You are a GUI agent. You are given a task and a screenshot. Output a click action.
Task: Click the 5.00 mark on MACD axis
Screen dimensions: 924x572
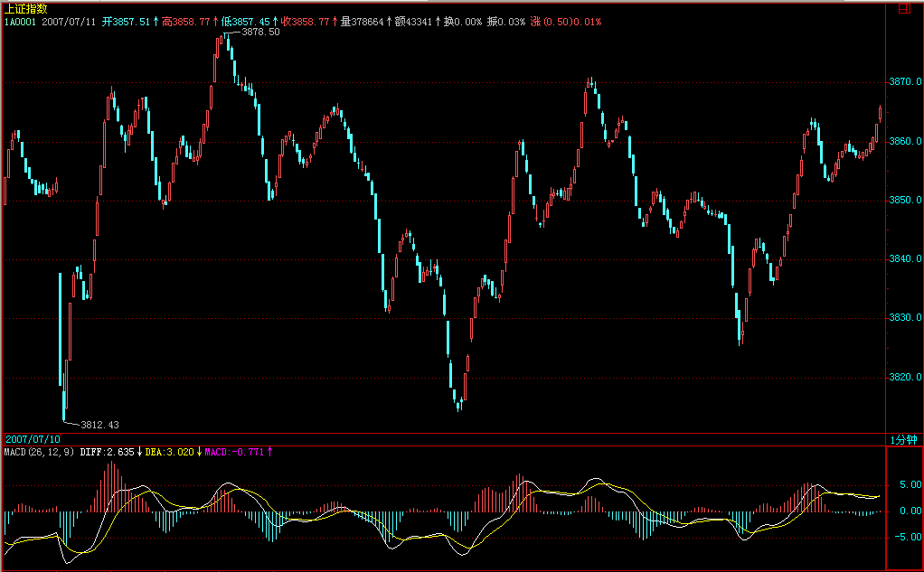907,485
